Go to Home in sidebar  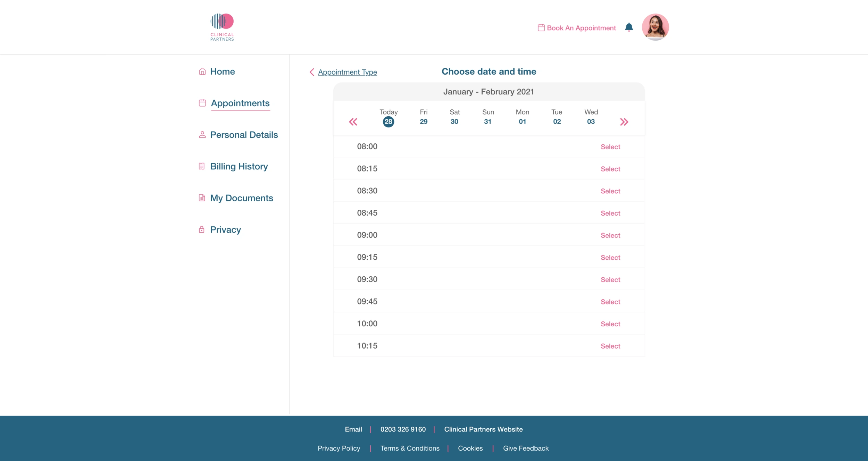(223, 72)
